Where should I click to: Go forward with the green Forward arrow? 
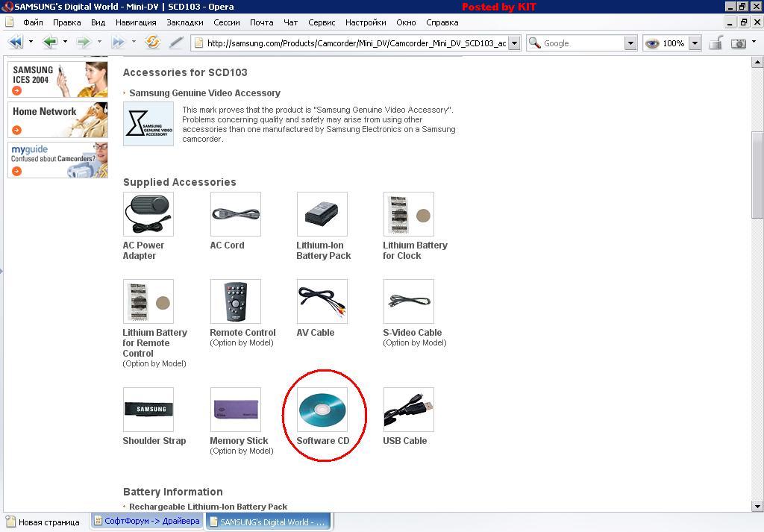coord(84,43)
